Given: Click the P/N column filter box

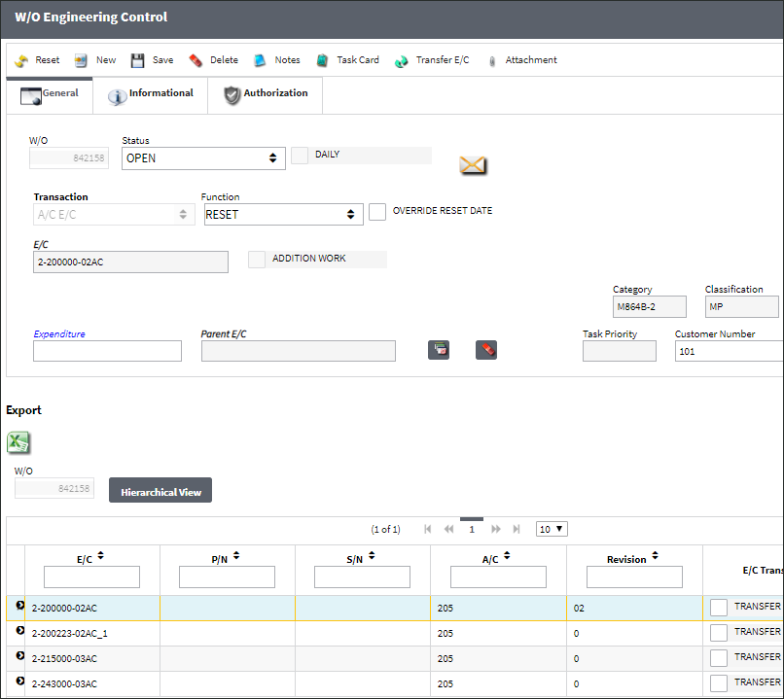Looking at the screenshot, I should click(227, 577).
